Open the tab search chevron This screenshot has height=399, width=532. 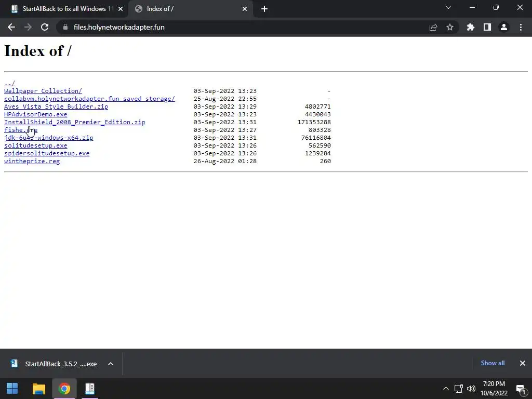[448, 7]
